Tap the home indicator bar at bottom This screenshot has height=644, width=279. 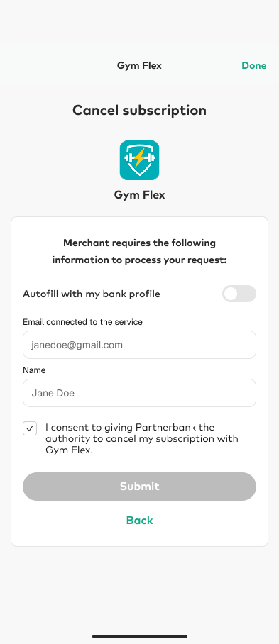140,636
